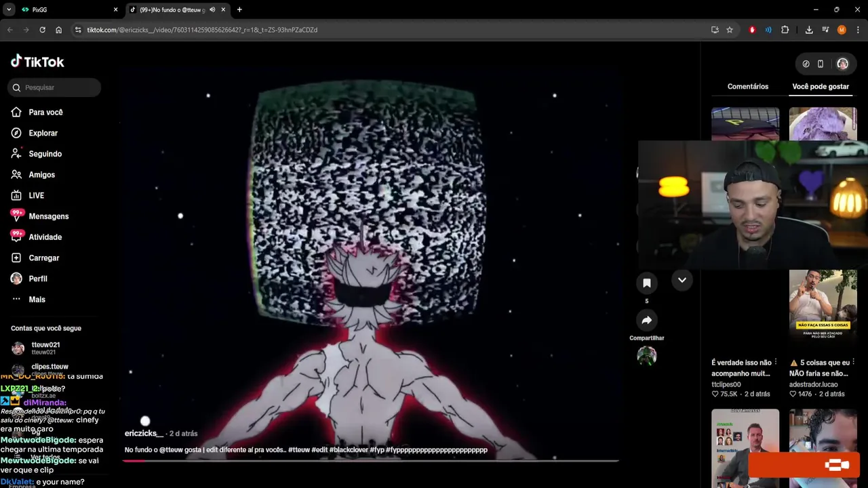
Task: Open the tab search dropdown
Action: click(9, 9)
